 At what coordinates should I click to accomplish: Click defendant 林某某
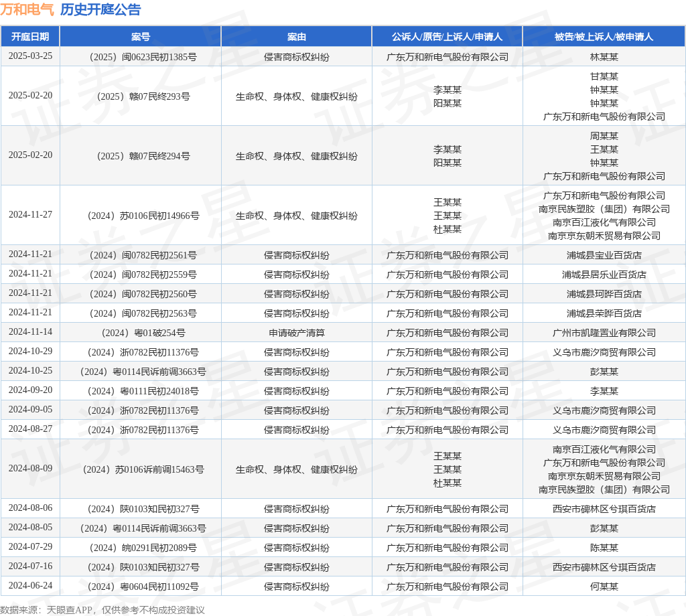(604, 57)
